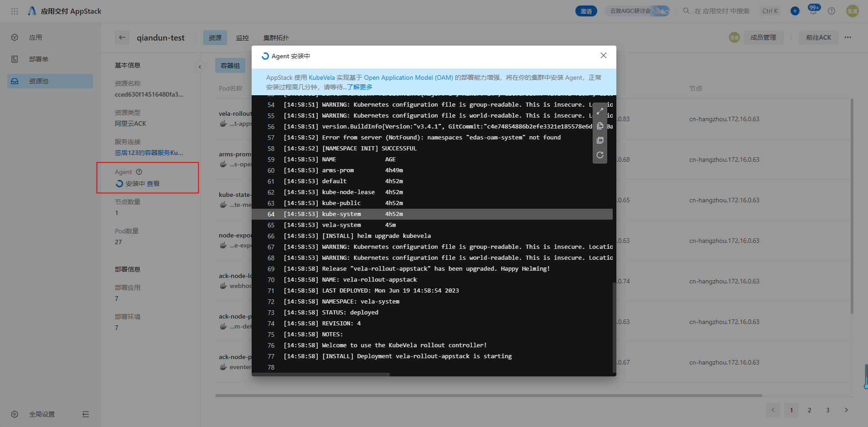Go to next page arrow

click(846, 410)
